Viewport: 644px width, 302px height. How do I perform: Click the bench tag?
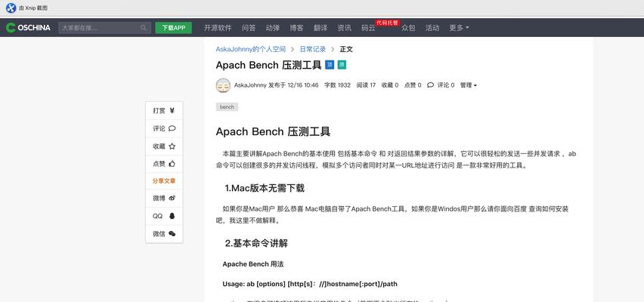coord(227,107)
